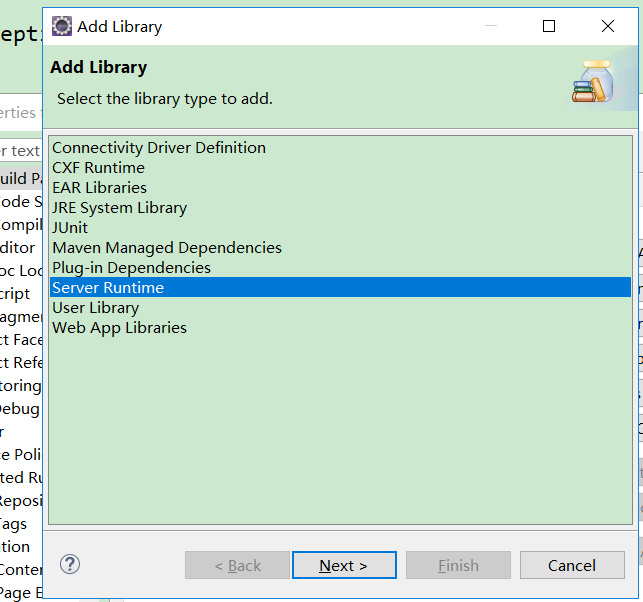Image resolution: width=643 pixels, height=602 pixels.
Task: Select Task Repository item in Properties sidebar
Action: [x=21, y=501]
